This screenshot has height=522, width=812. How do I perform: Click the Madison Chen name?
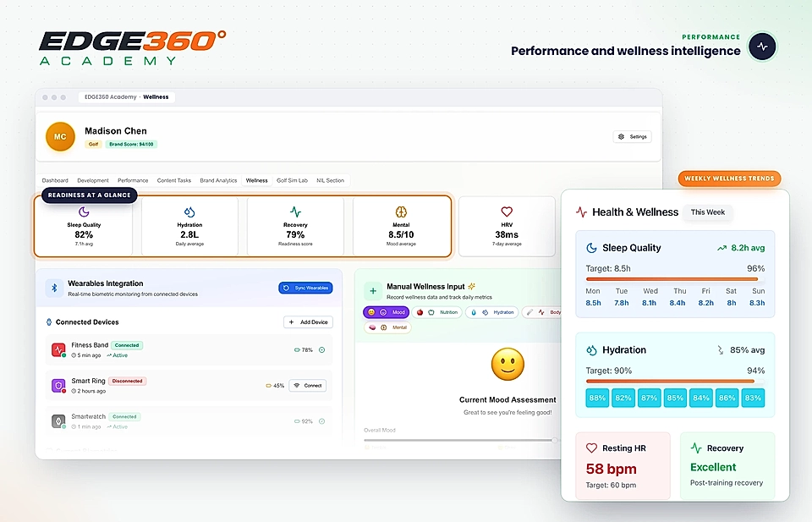tap(116, 131)
